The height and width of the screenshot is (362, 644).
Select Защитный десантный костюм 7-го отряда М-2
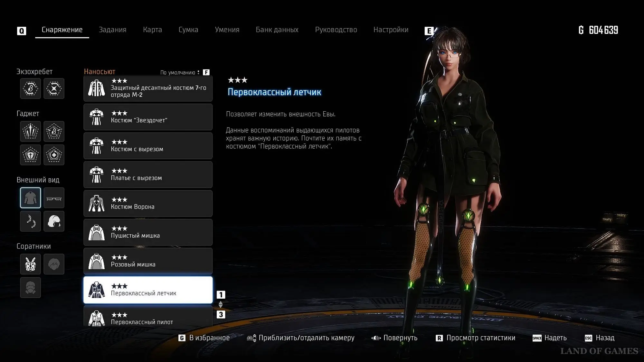pyautogui.click(x=148, y=88)
